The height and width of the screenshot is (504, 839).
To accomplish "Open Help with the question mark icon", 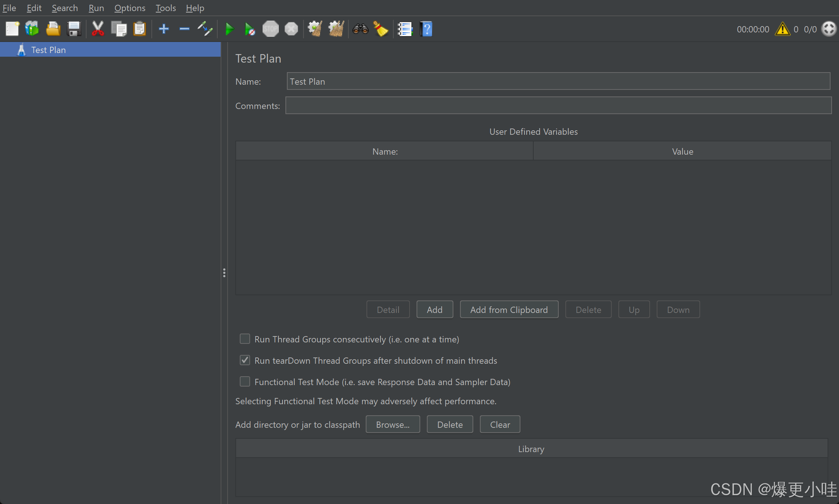I will (426, 29).
